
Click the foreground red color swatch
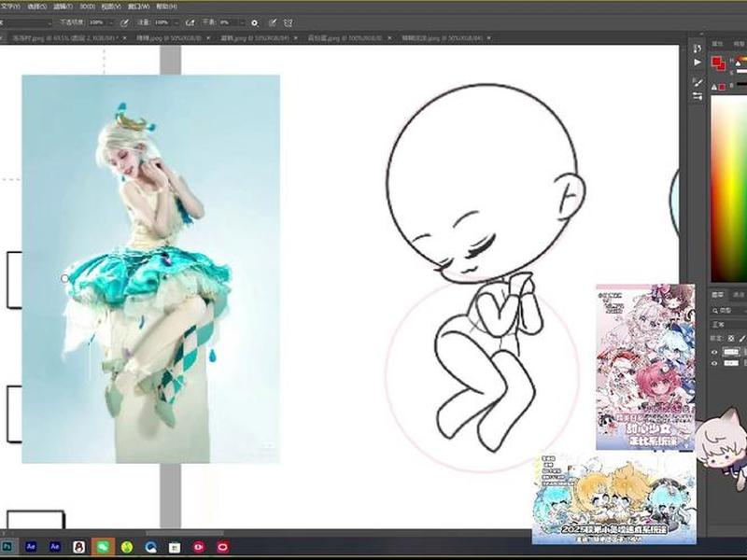(716, 62)
